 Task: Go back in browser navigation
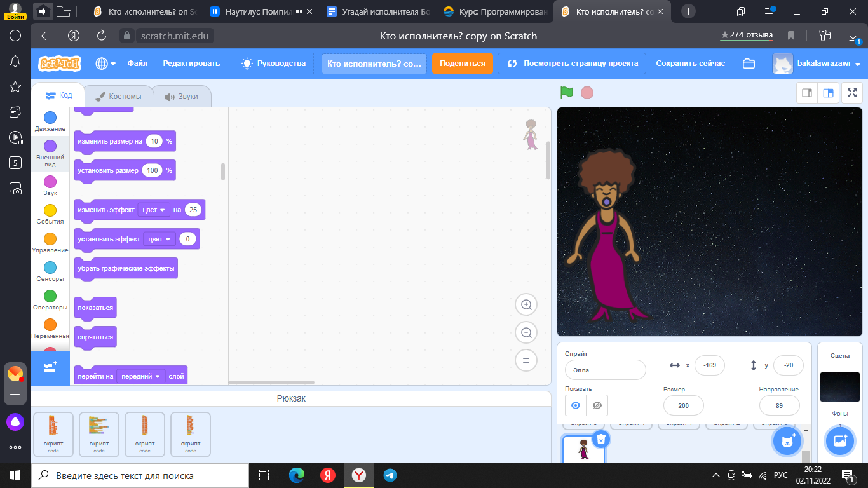tap(45, 36)
